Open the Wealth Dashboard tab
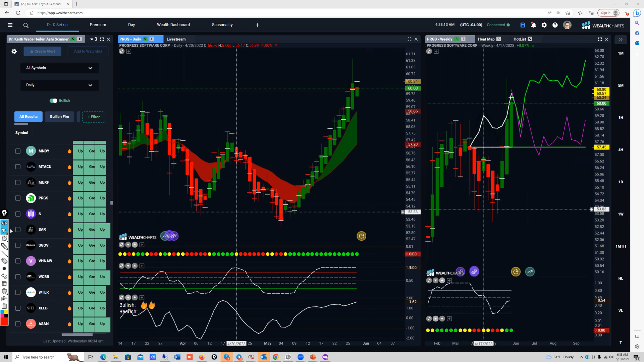This screenshot has width=644, height=362. tap(173, 25)
